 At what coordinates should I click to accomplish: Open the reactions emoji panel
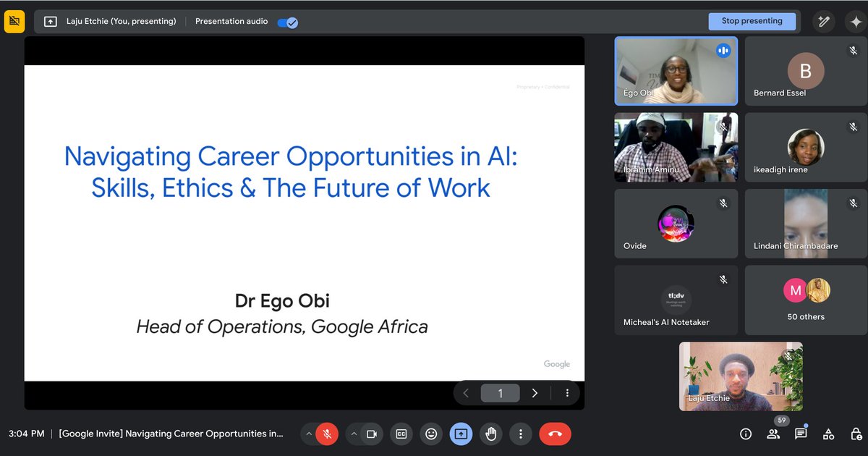tap(431, 434)
